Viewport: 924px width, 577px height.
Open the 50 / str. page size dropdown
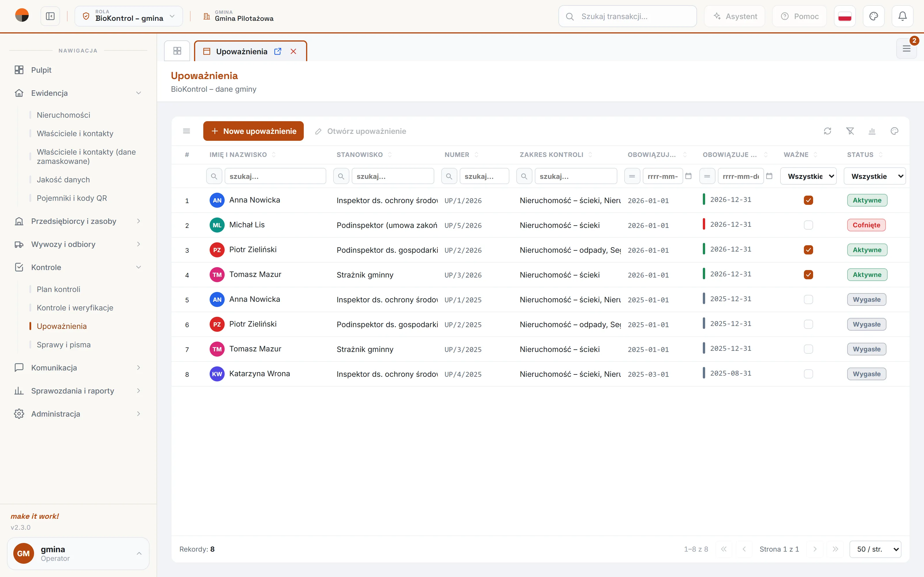875,549
